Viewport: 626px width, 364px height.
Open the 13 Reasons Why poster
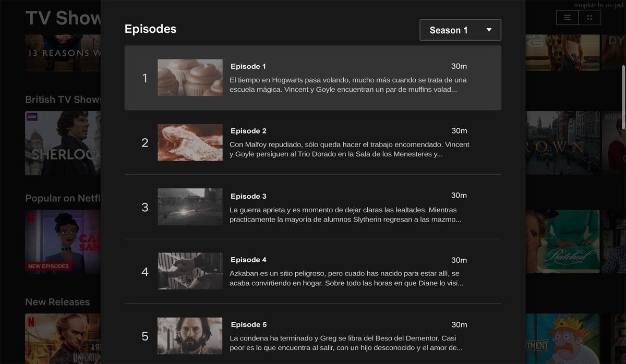(63, 53)
